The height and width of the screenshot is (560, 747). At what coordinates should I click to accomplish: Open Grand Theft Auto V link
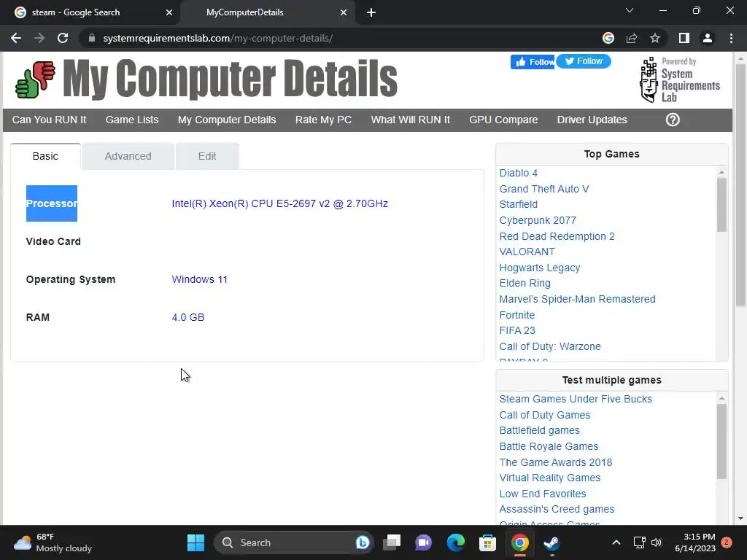click(544, 189)
